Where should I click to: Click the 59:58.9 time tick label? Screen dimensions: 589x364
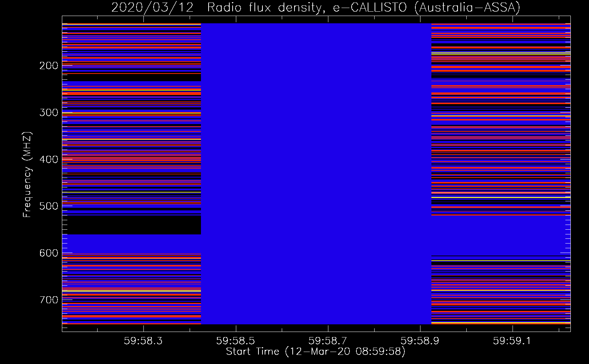click(x=420, y=341)
